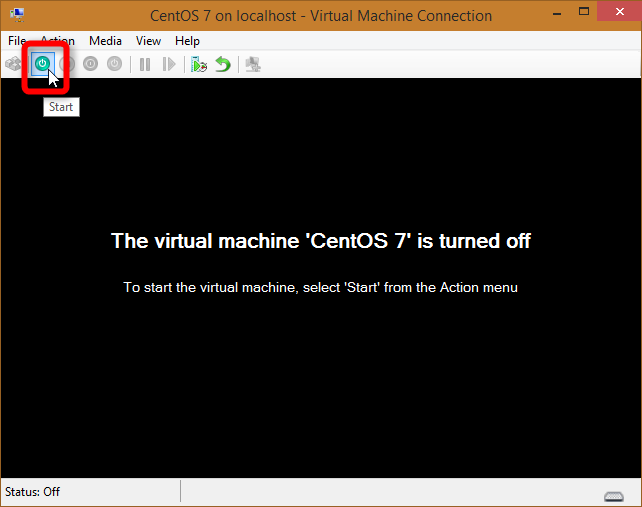Click the Shut Down toolbar icon
Screen dimensions: 642x507
point(90,64)
